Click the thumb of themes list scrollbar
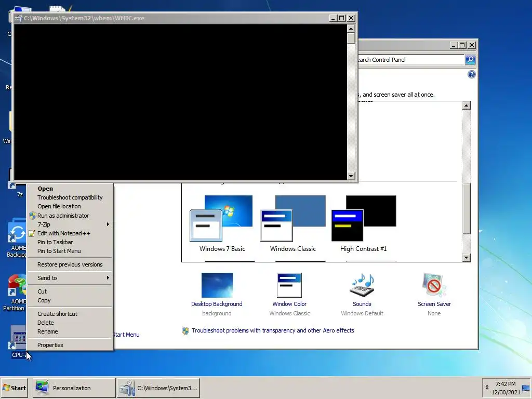The image size is (532, 399). (x=467, y=209)
